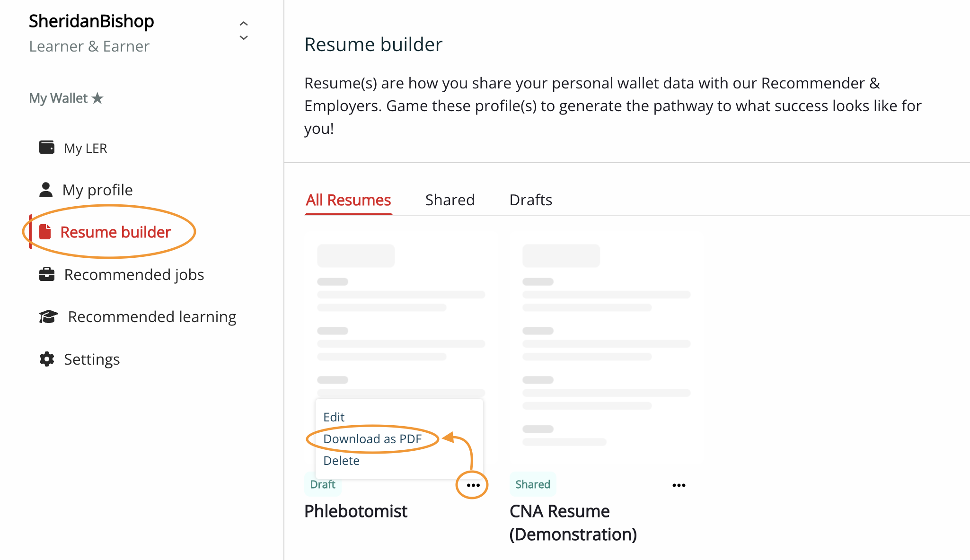Click the Settings gear icon
The height and width of the screenshot is (560, 970).
coord(47,359)
